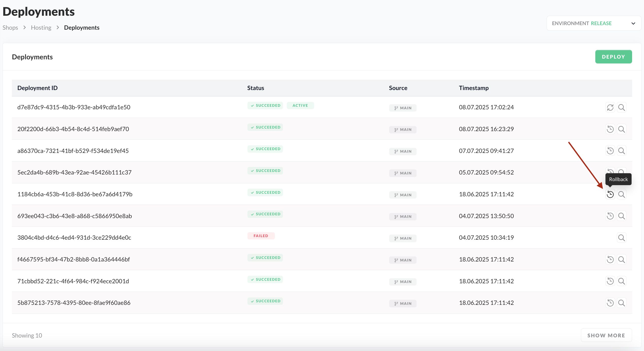Roll back to deployment a86370ca

pyautogui.click(x=610, y=151)
